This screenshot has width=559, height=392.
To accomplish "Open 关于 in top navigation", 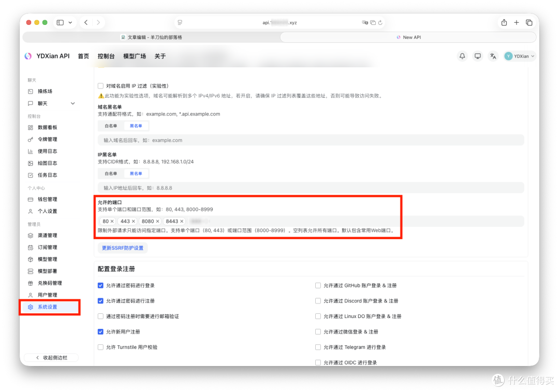I will coord(160,56).
